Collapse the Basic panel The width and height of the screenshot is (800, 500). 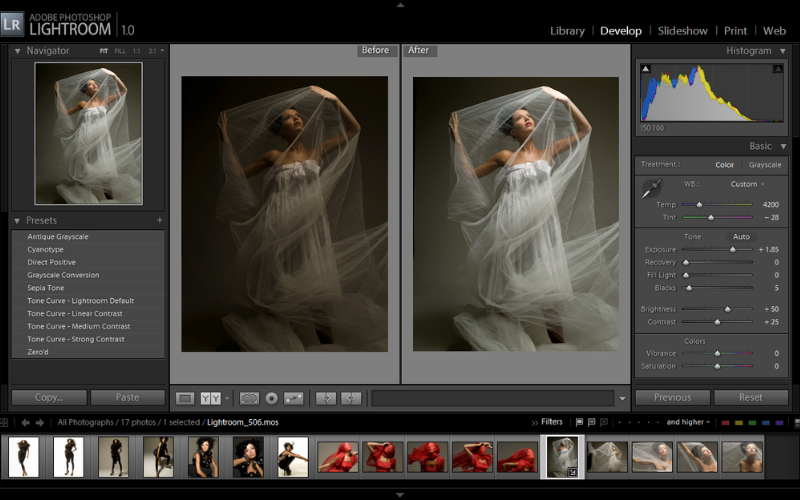783,146
